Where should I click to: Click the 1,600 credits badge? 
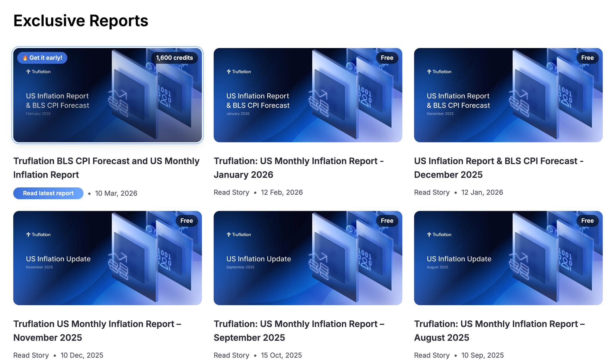click(x=174, y=58)
